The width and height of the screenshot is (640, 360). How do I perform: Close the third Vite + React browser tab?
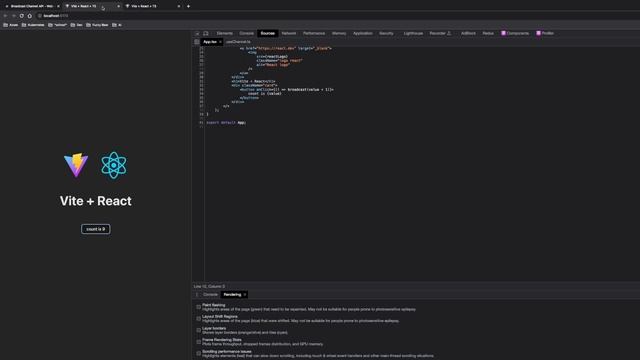(179, 6)
